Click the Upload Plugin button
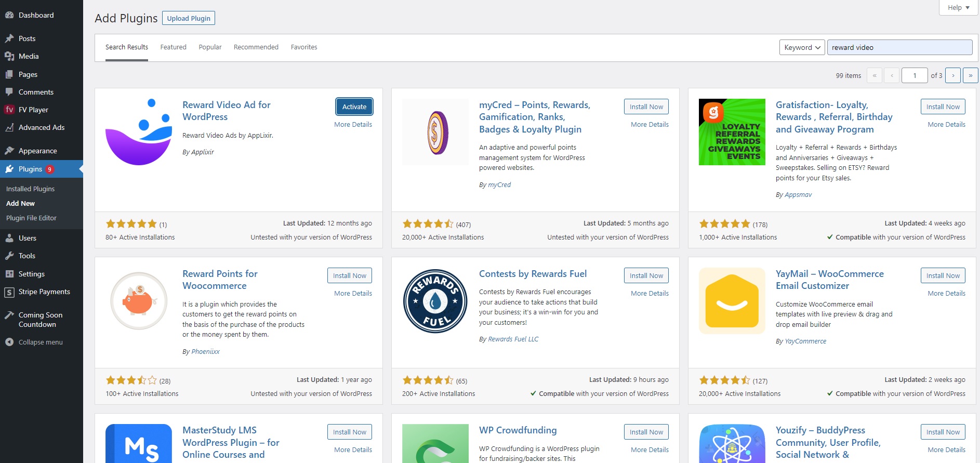 (189, 18)
